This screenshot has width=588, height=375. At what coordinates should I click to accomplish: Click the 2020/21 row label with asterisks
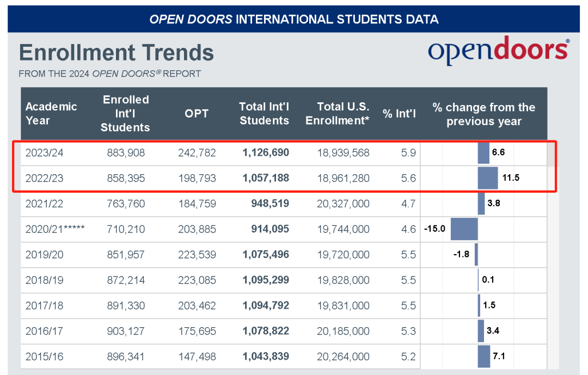(55, 229)
